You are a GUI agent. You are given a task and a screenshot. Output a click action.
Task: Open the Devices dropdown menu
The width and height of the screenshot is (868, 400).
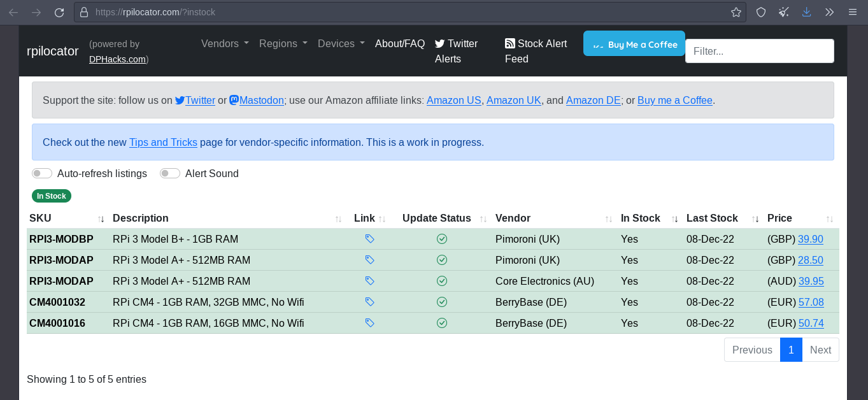[341, 43]
